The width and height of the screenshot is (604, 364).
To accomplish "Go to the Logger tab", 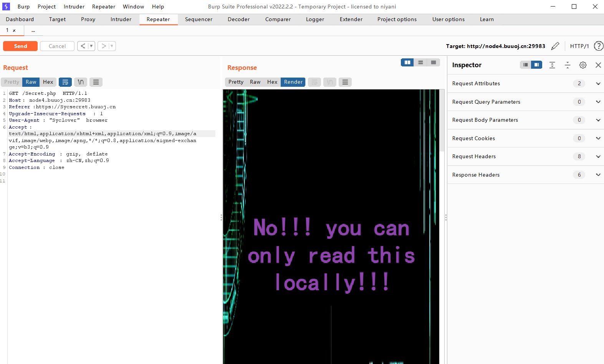I will tap(315, 19).
